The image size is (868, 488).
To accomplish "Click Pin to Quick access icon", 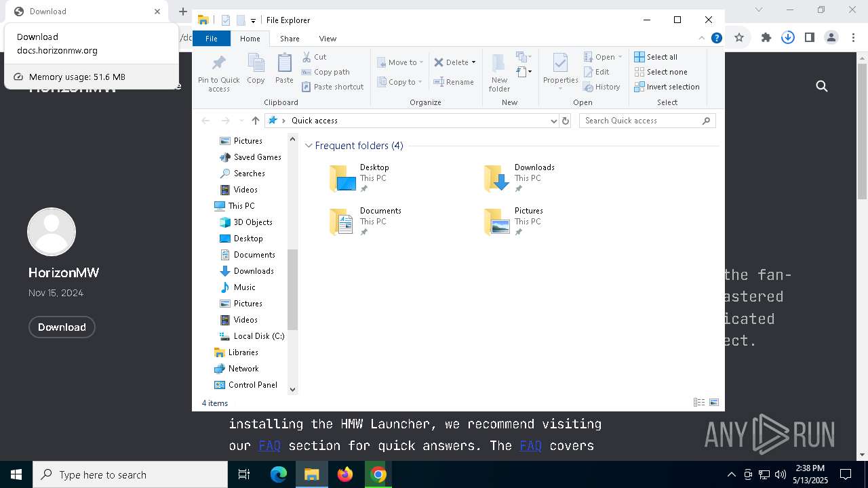I will pyautogui.click(x=218, y=73).
